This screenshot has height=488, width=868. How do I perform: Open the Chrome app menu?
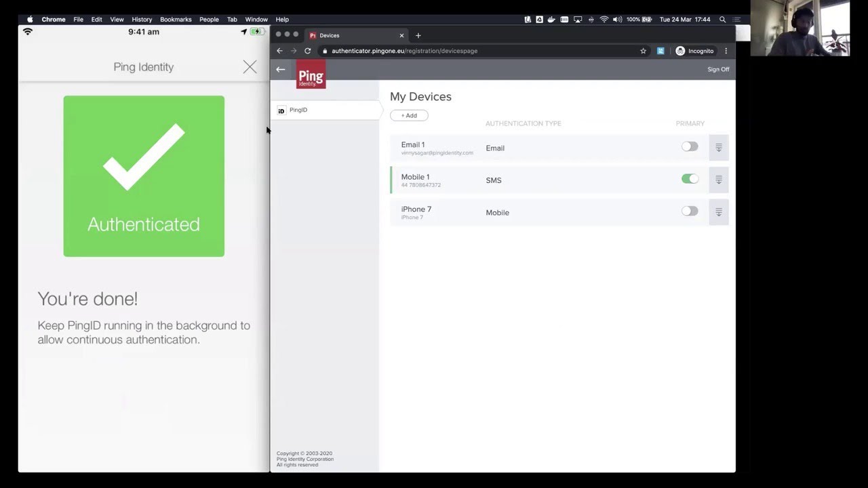(x=54, y=20)
